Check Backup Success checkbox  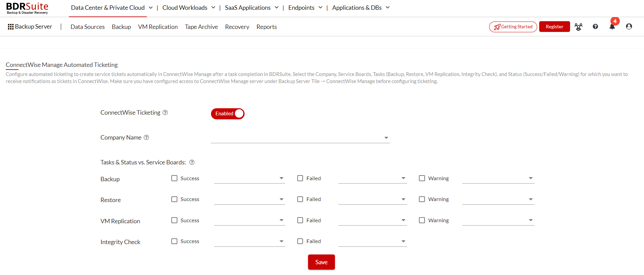click(x=174, y=178)
